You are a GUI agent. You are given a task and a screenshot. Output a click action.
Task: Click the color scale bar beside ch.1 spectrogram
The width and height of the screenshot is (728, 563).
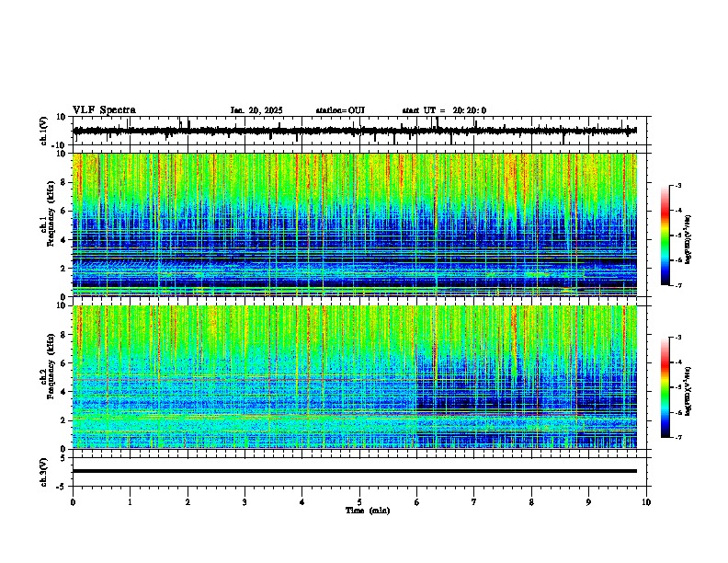pos(665,236)
